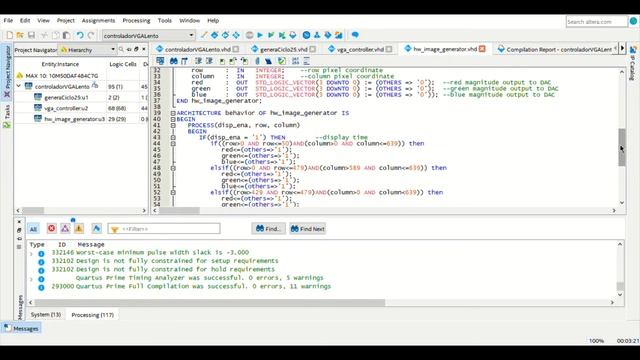Show error messages filter icon
Image resolution: width=640 pixels, height=360 pixels.
(x=51, y=229)
